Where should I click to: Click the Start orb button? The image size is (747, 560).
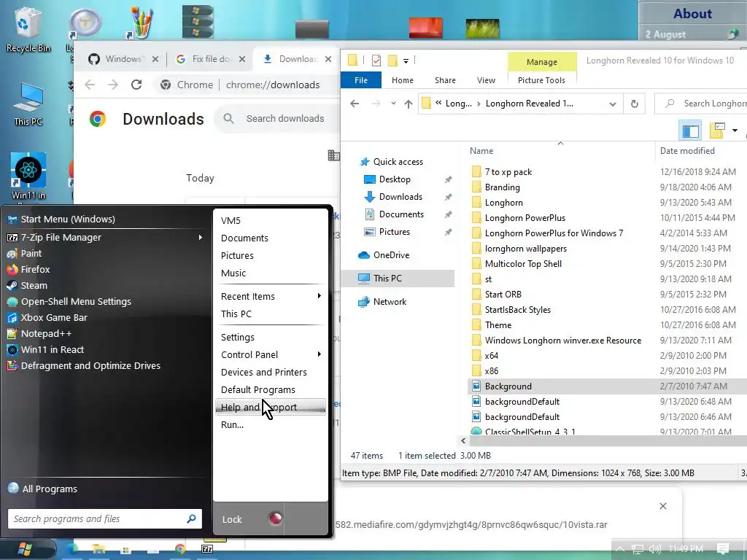(24, 550)
